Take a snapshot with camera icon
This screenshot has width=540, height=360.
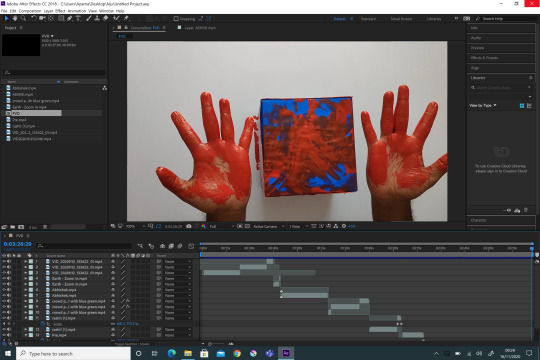(x=189, y=226)
